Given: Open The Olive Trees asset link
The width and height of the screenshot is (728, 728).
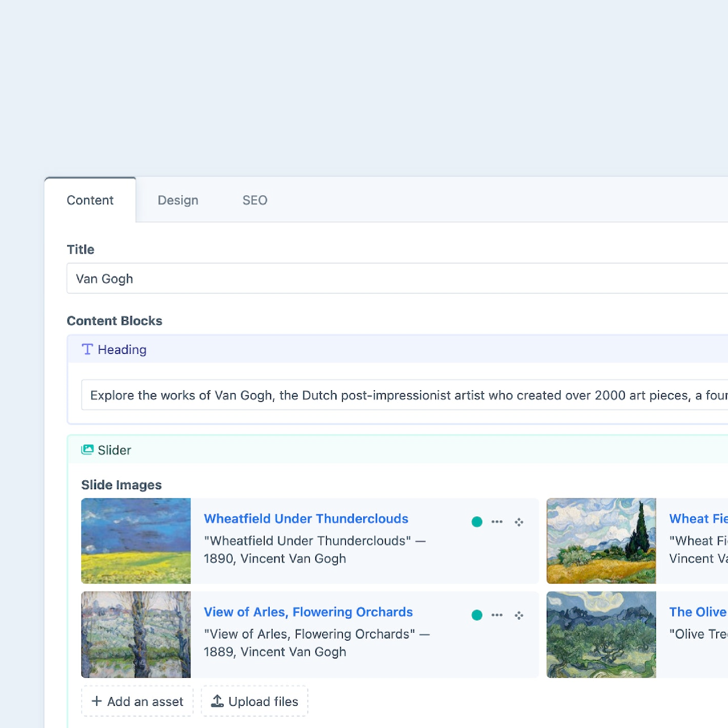Looking at the screenshot, I should click(x=698, y=612).
